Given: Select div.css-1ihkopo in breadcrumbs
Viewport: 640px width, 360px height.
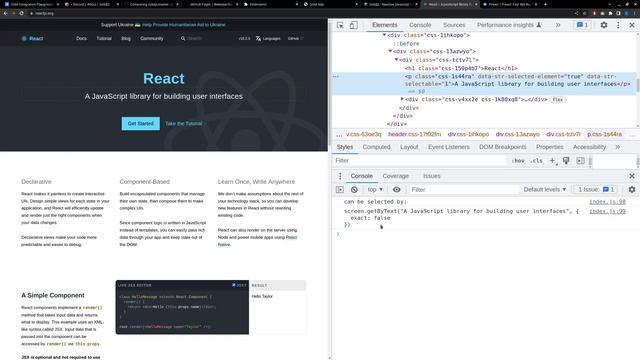Looking at the screenshot, I should point(468,134).
